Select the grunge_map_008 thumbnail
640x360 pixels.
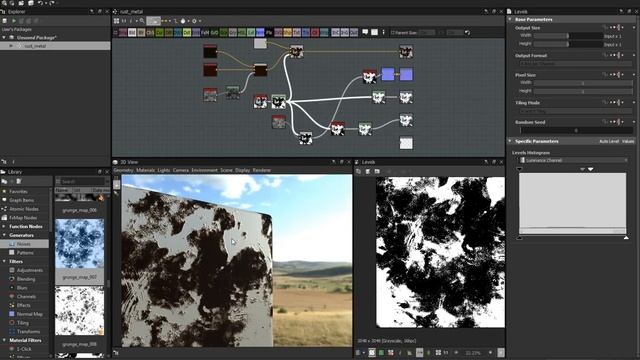(80, 311)
